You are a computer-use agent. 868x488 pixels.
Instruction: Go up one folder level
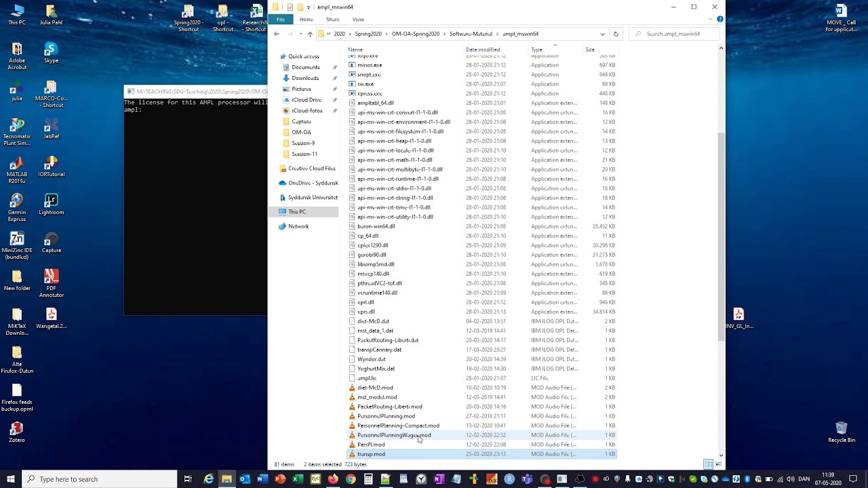(310, 34)
